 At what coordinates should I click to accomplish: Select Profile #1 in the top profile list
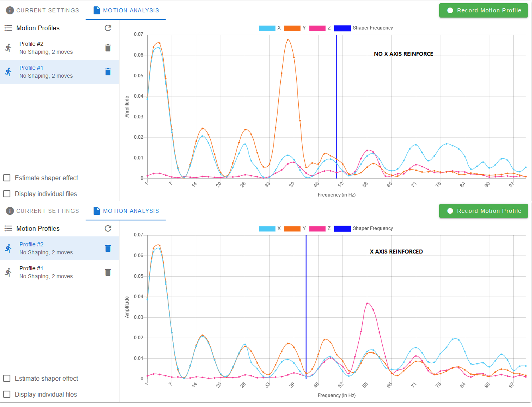tap(59, 72)
